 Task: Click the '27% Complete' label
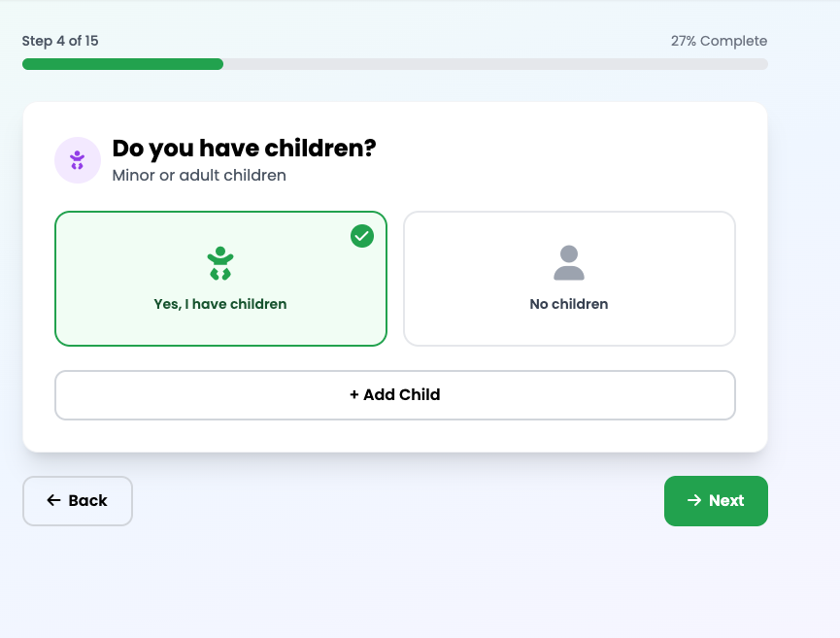point(719,41)
